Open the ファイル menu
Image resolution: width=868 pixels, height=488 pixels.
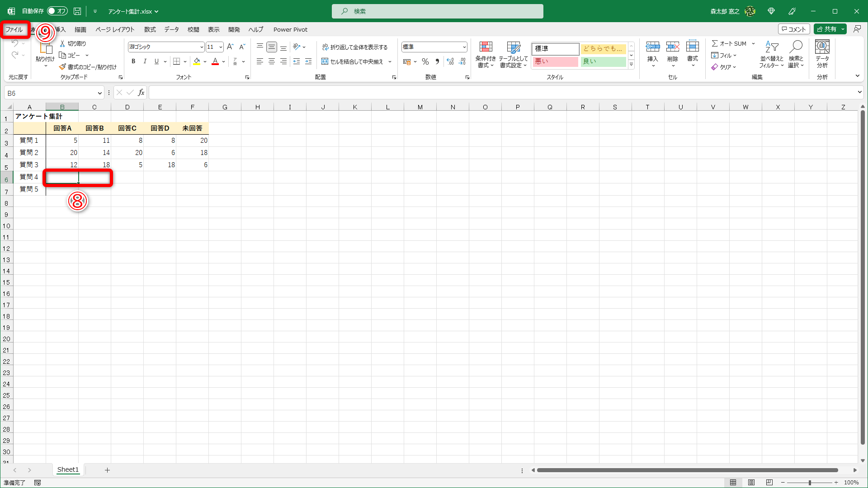point(15,29)
